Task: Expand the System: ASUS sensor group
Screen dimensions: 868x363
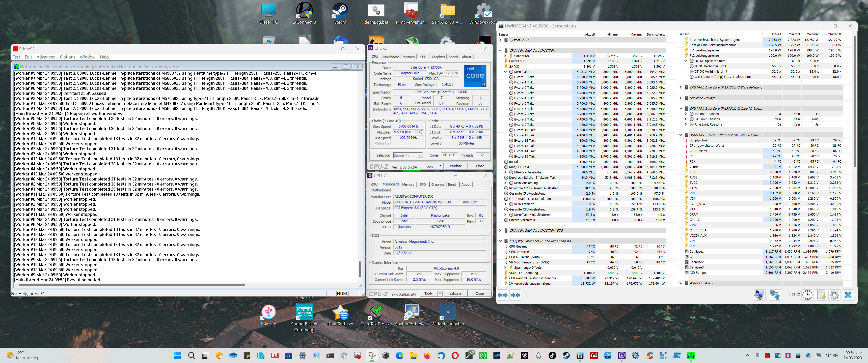Action: click(x=500, y=40)
